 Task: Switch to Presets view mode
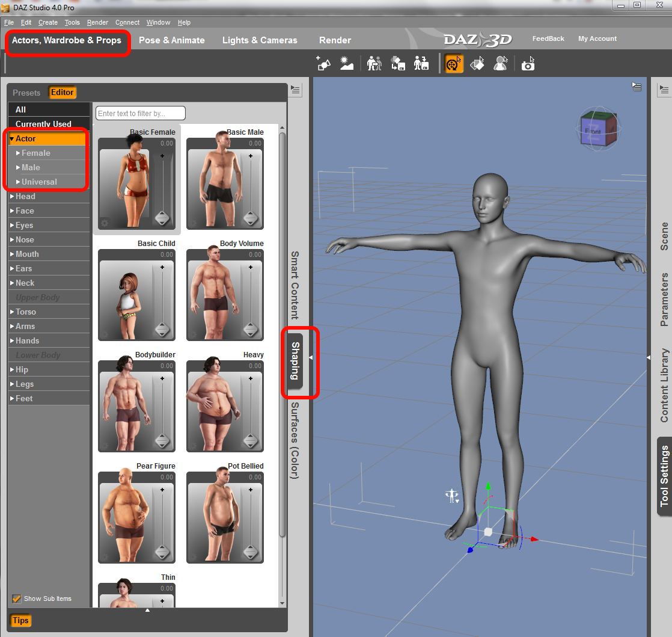(26, 93)
